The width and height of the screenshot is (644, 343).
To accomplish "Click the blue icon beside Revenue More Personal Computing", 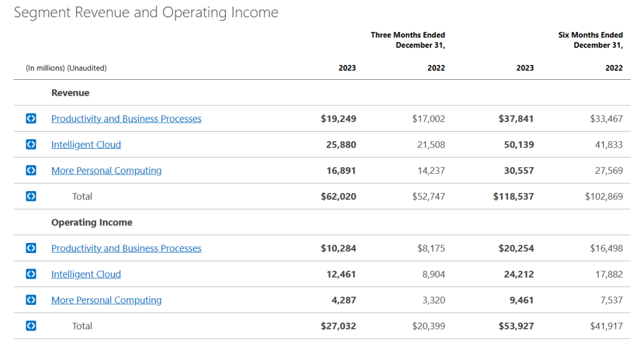I will 31,170.
